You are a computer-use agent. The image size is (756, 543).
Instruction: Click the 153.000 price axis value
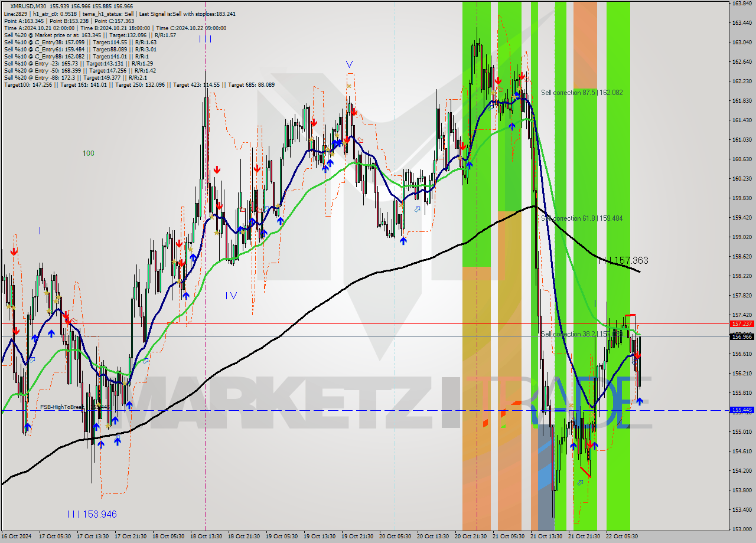point(741,529)
